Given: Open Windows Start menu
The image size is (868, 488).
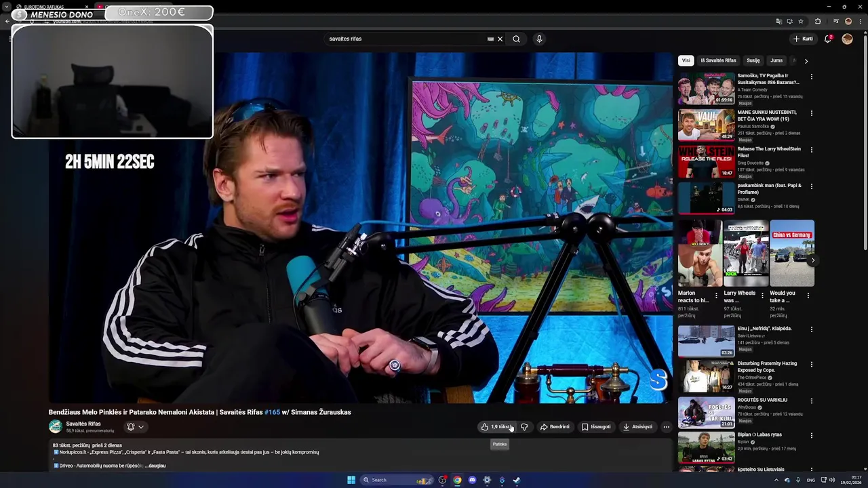Looking at the screenshot, I should (x=351, y=480).
